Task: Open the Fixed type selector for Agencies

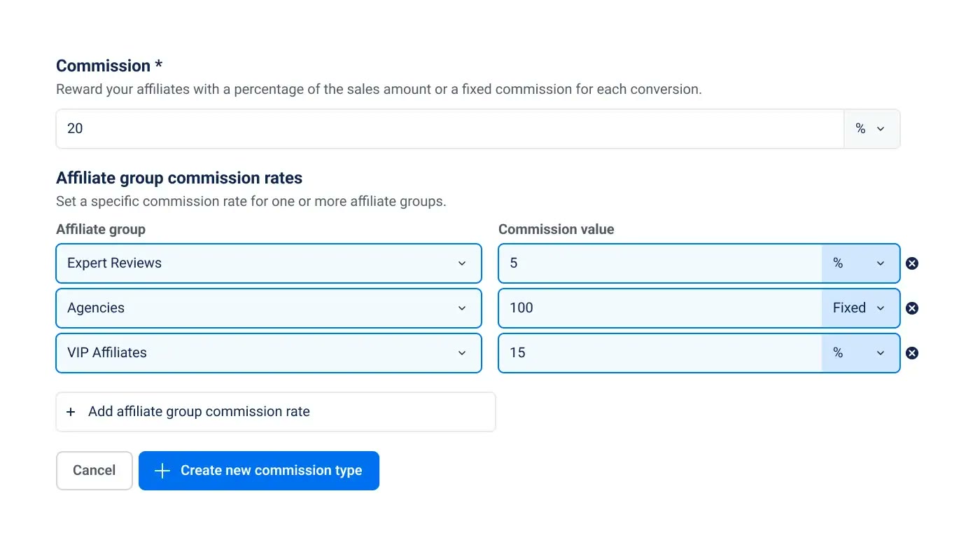Action: point(860,308)
